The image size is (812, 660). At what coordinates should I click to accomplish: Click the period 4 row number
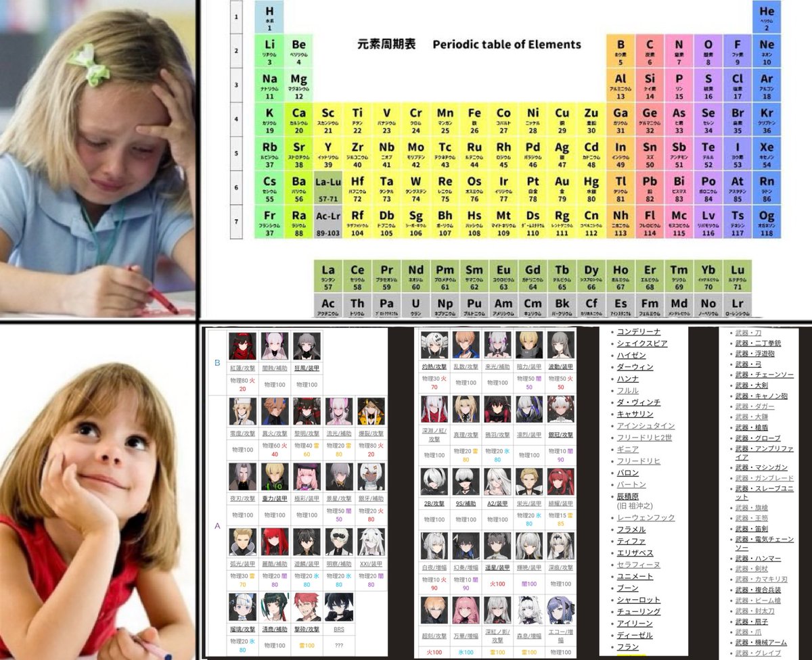[236, 120]
